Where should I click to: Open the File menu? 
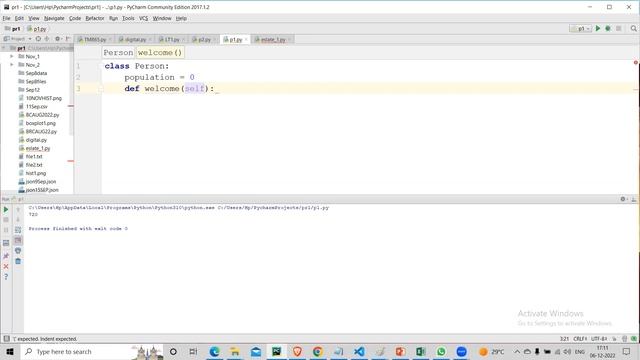click(6, 18)
